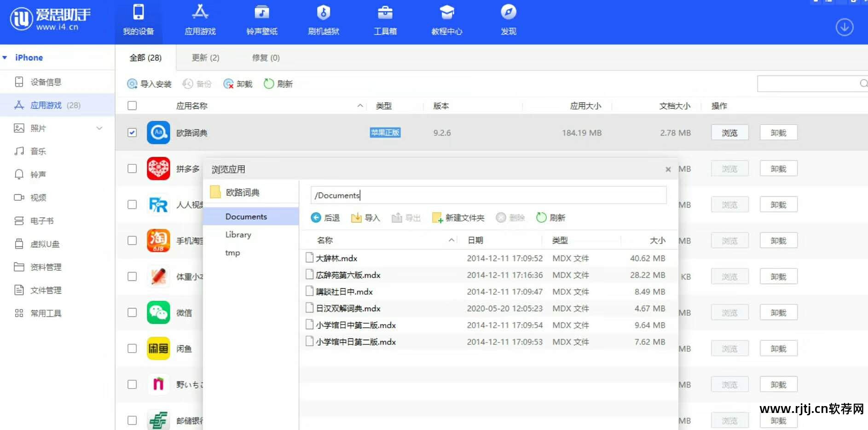Click 刷新 in the browse dialog

[550, 218]
